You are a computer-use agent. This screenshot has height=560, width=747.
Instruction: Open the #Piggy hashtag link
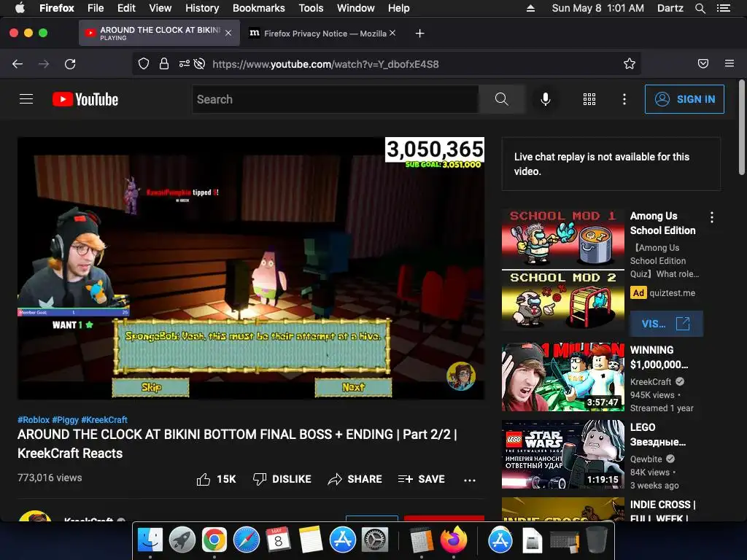(65, 419)
